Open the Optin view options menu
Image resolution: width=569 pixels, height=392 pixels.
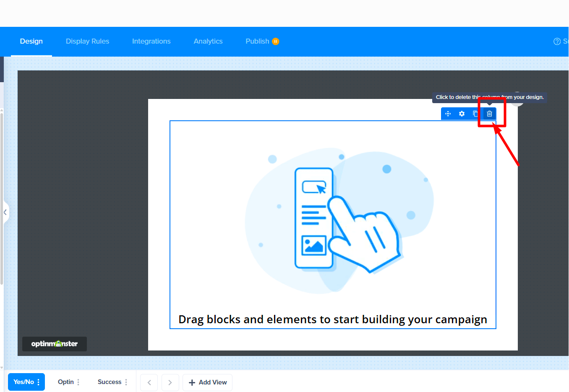coord(77,382)
